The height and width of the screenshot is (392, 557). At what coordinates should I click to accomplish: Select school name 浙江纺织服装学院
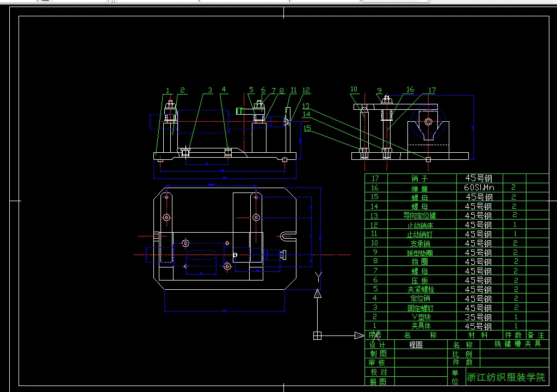(x=506, y=377)
